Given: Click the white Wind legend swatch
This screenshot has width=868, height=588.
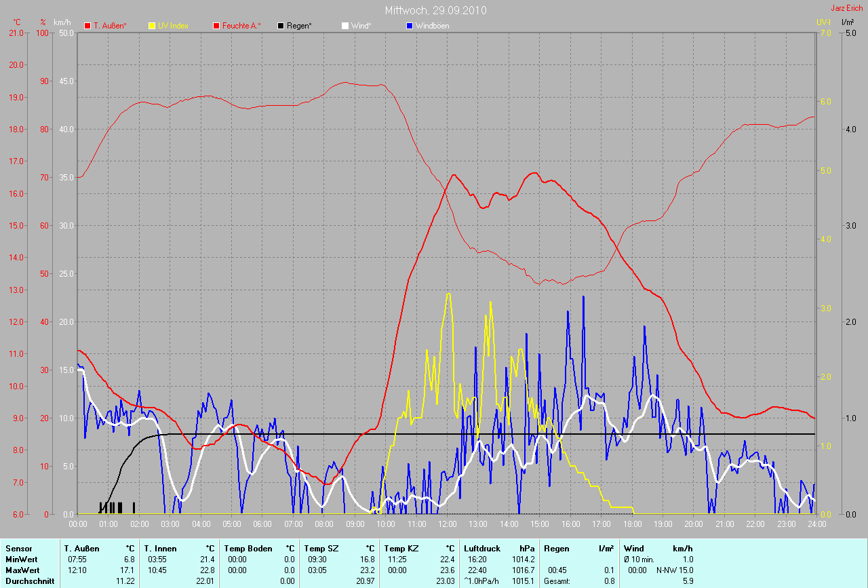Looking at the screenshot, I should (x=345, y=26).
